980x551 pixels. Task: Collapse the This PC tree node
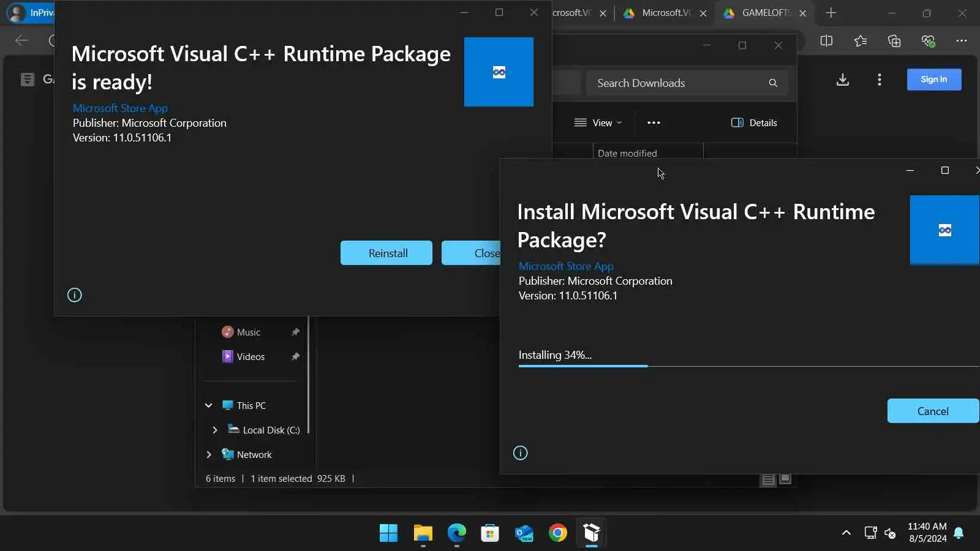pos(208,405)
